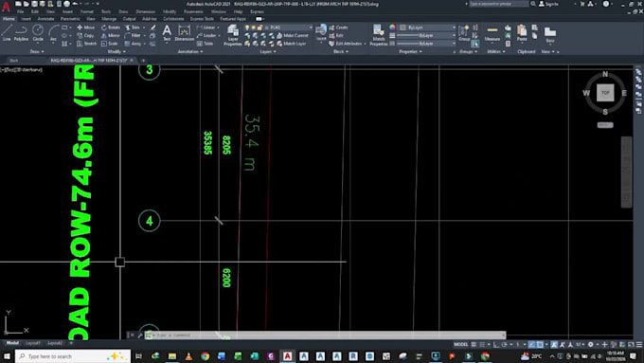
Task: Insert a Table from the Annotation panel
Action: pyautogui.click(x=205, y=44)
